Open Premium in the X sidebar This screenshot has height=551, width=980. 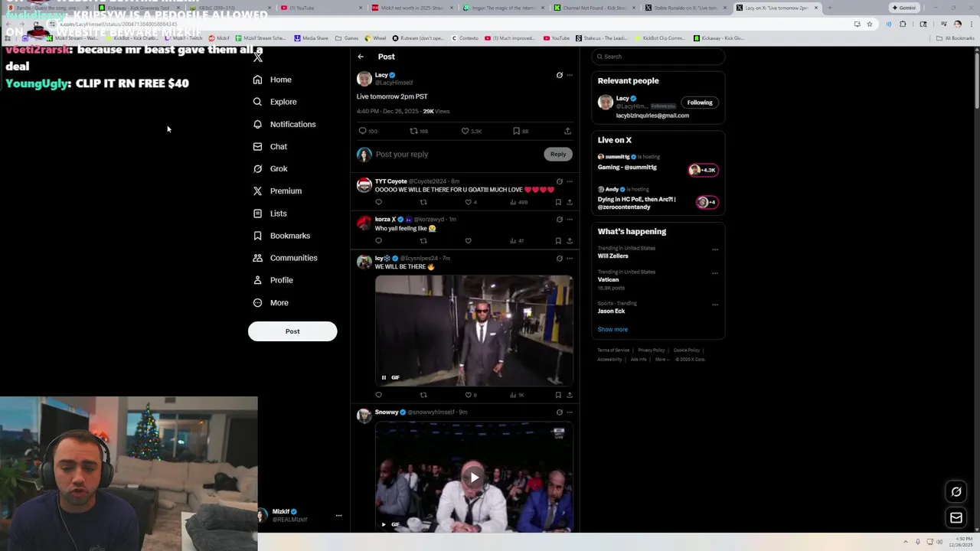pos(277,191)
